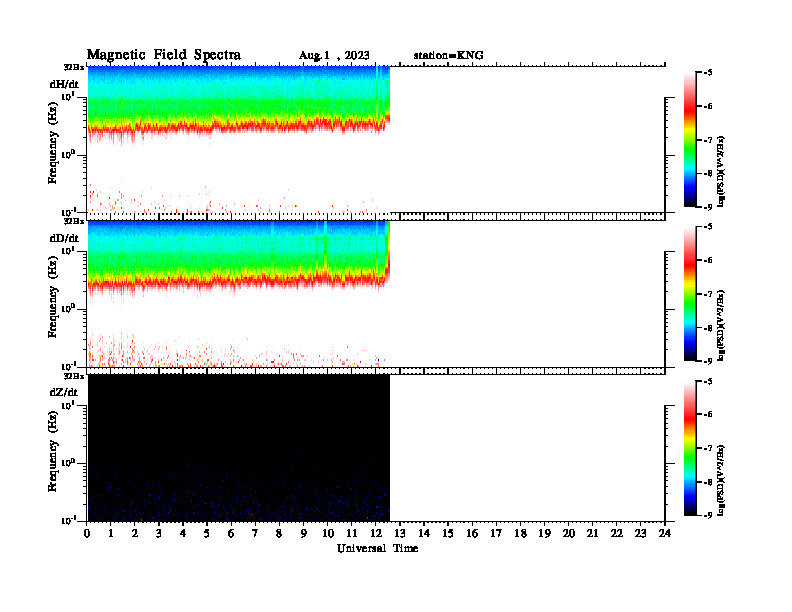Click hour 16 on the Universal Time axis
Viewport: 792px width, 612px height.
click(472, 533)
